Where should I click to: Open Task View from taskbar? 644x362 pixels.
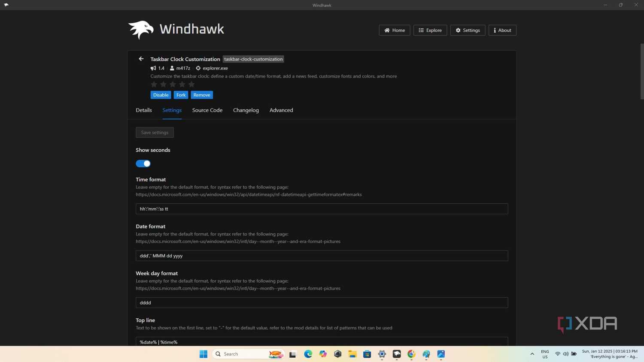tap(293, 354)
